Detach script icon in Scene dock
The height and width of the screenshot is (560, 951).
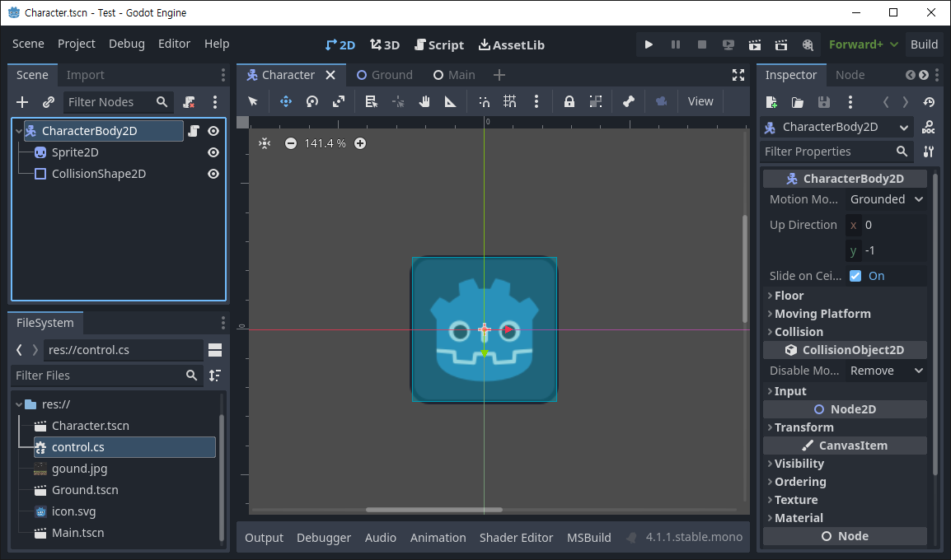[190, 102]
